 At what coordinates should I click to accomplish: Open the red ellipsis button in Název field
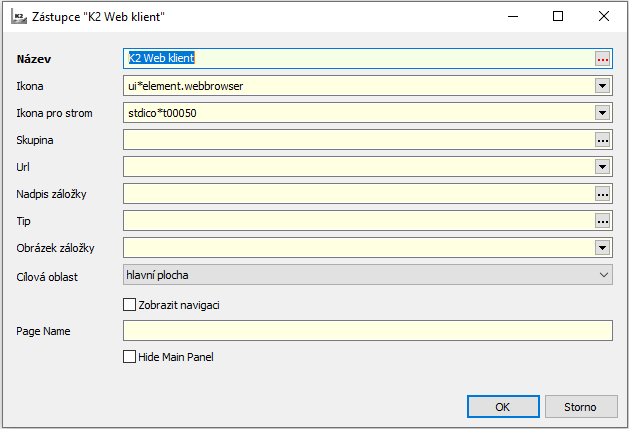[x=602, y=59]
